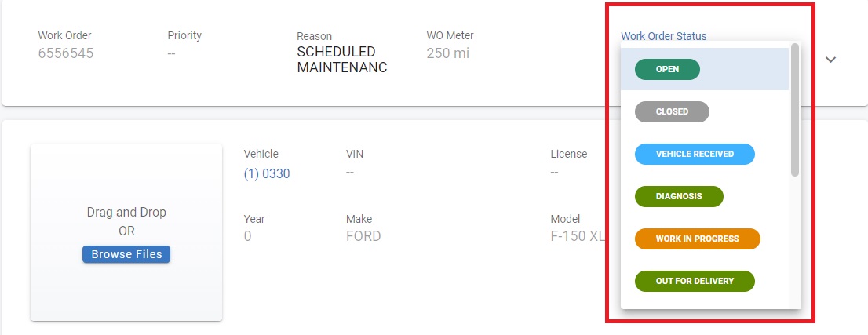Viewport: 868px width, 335px height.
Task: Select the OPEN status option
Action: tap(667, 69)
